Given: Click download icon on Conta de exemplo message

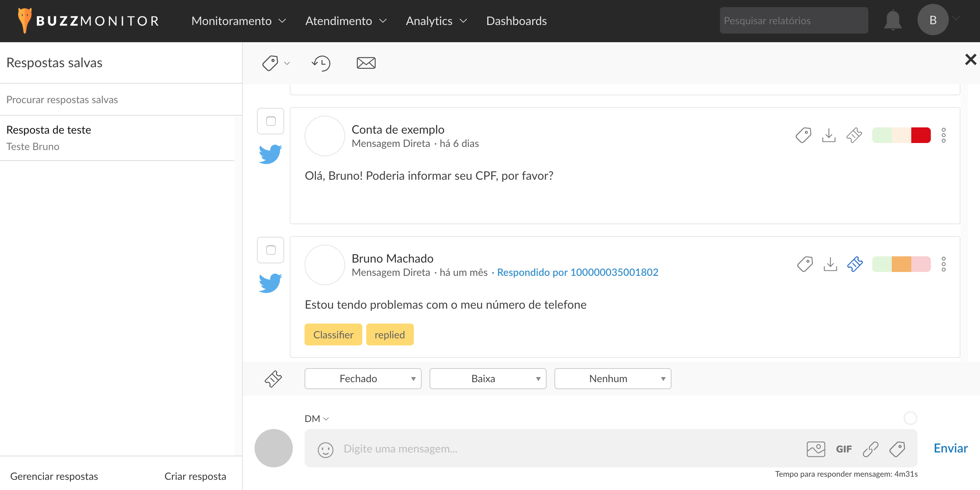Looking at the screenshot, I should (829, 135).
